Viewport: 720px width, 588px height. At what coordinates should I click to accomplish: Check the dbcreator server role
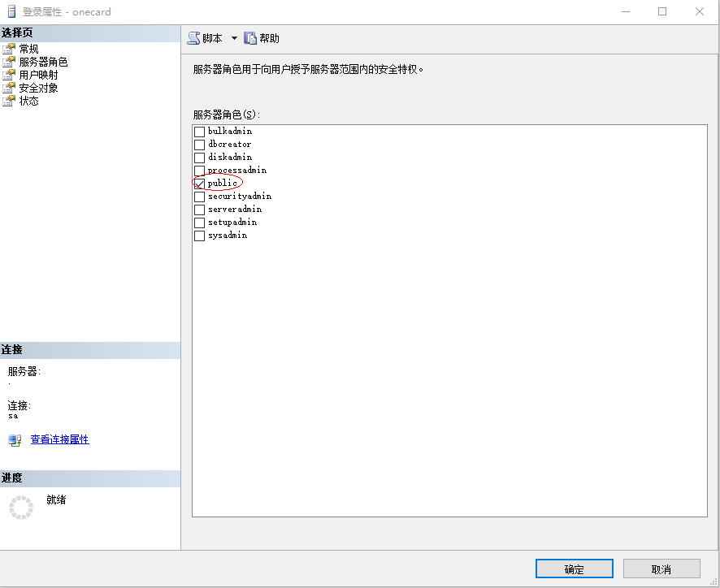click(199, 145)
